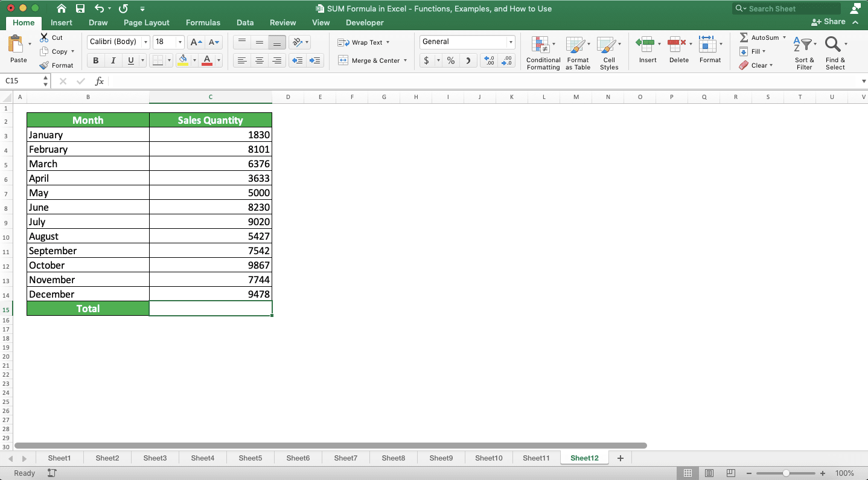The height and width of the screenshot is (480, 868).
Task: Toggle italic formatting
Action: coord(113,60)
